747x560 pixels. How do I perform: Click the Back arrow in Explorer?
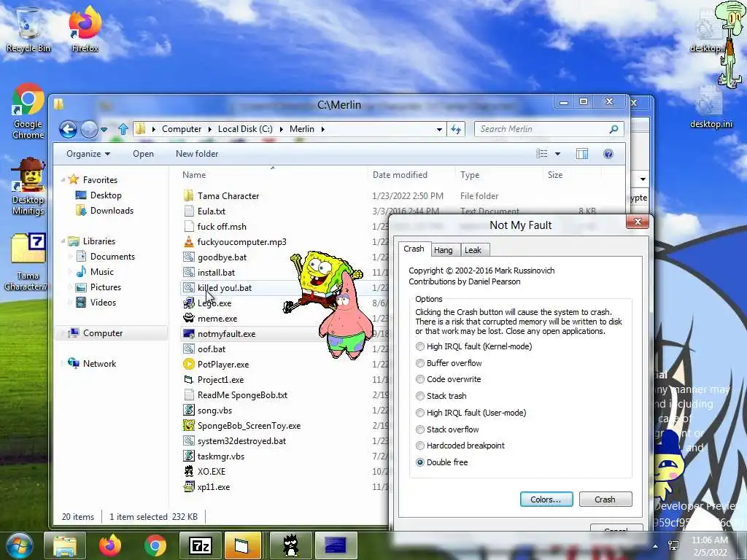68,129
